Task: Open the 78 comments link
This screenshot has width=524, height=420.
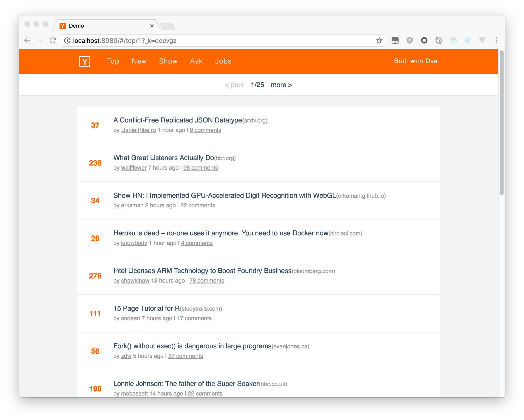Action: click(x=207, y=281)
